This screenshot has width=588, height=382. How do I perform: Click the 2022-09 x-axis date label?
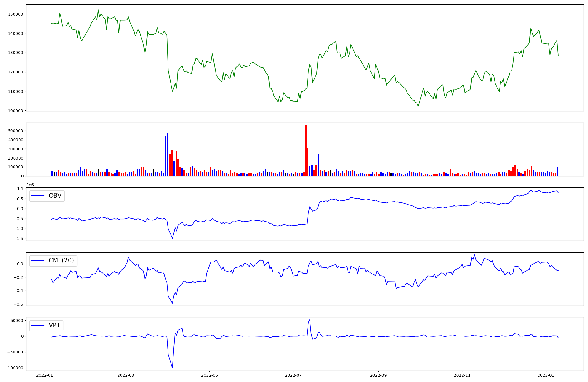pyautogui.click(x=378, y=375)
